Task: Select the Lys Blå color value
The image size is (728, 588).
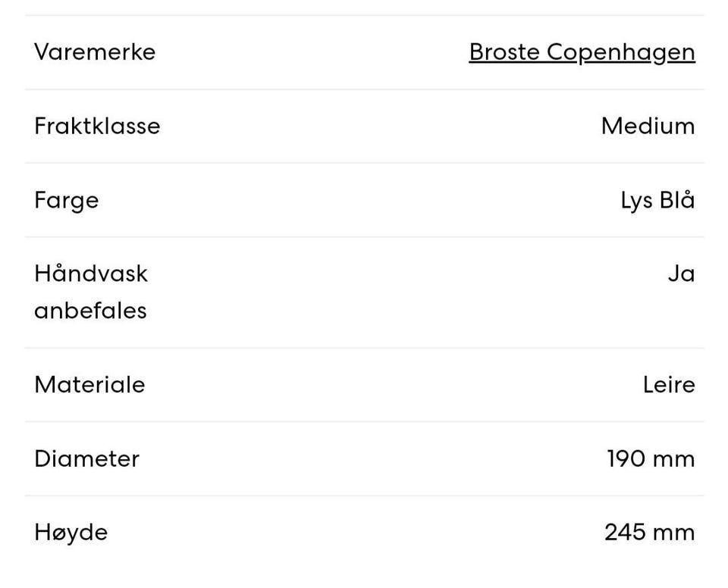Action: 657,200
